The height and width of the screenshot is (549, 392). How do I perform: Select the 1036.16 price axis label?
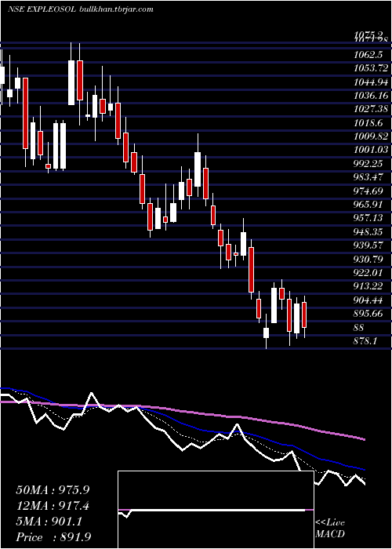click(x=371, y=95)
